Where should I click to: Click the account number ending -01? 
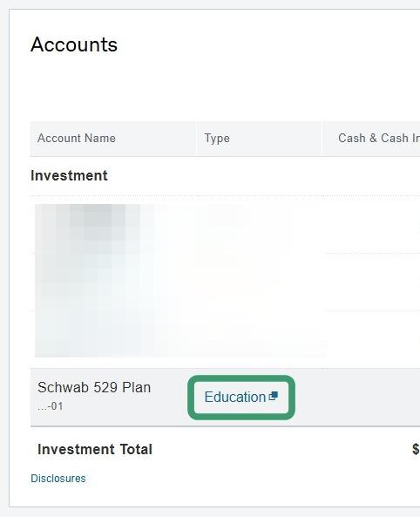(50, 407)
